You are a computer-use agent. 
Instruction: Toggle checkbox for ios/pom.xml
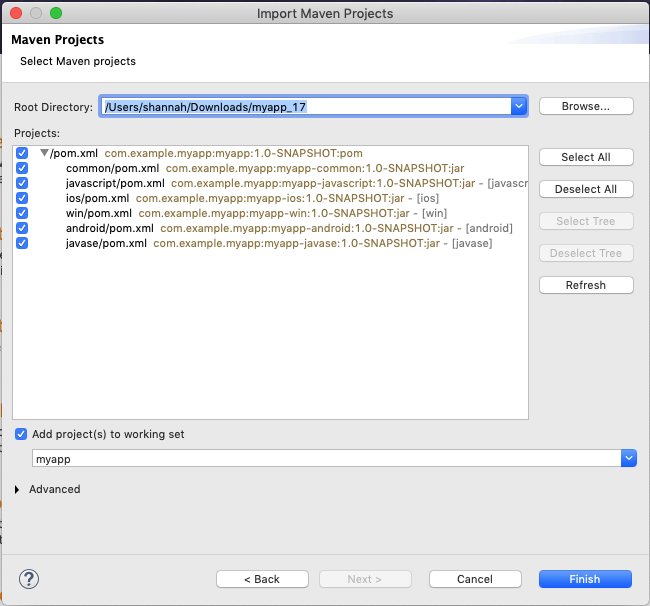click(22, 198)
